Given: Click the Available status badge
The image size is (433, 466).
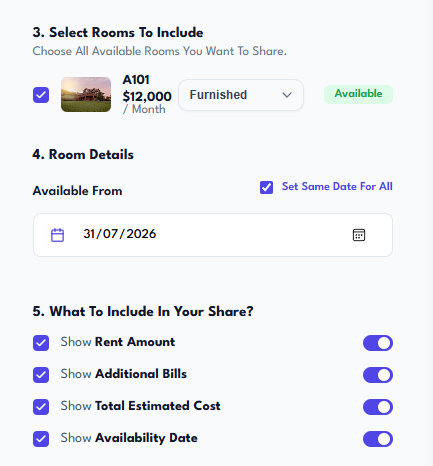Looking at the screenshot, I should pyautogui.click(x=358, y=94).
